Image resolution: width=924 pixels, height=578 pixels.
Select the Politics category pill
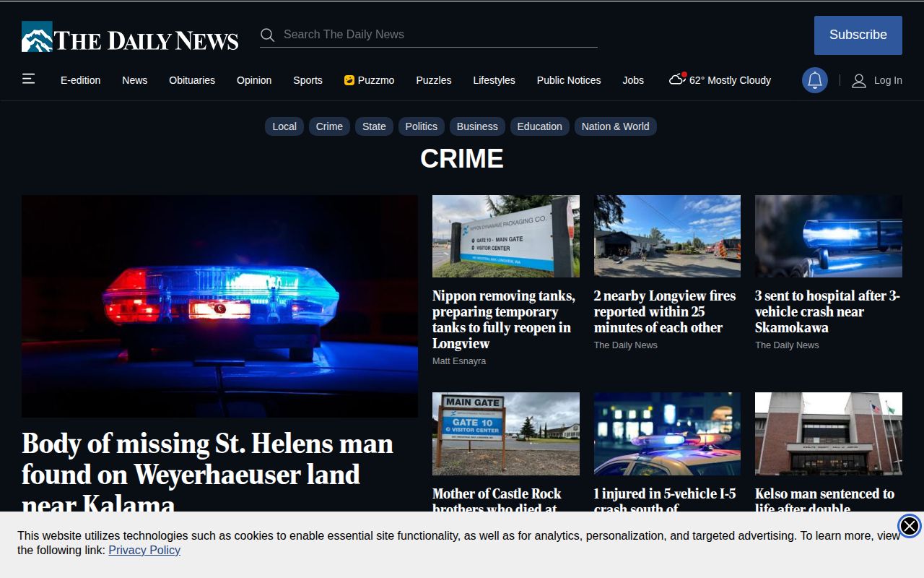422,126
